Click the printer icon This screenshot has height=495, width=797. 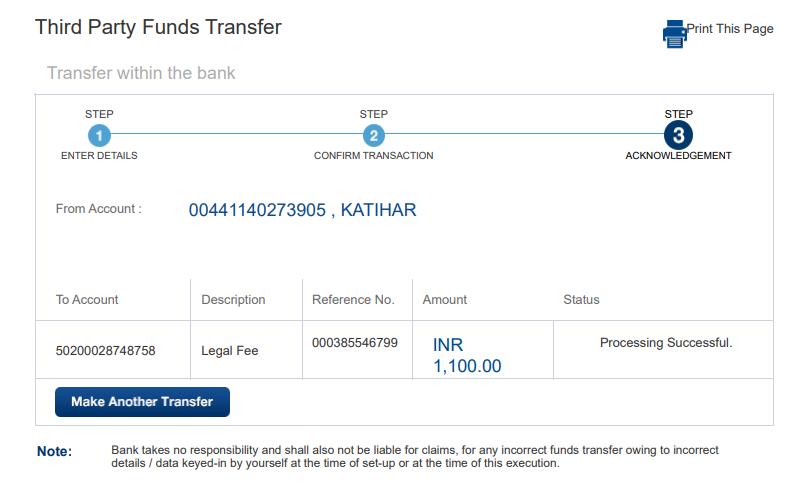[x=675, y=34]
